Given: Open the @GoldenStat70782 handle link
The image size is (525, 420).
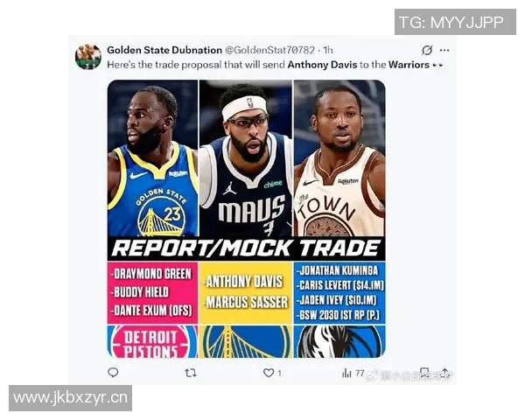Looking at the screenshot, I should 269,50.
